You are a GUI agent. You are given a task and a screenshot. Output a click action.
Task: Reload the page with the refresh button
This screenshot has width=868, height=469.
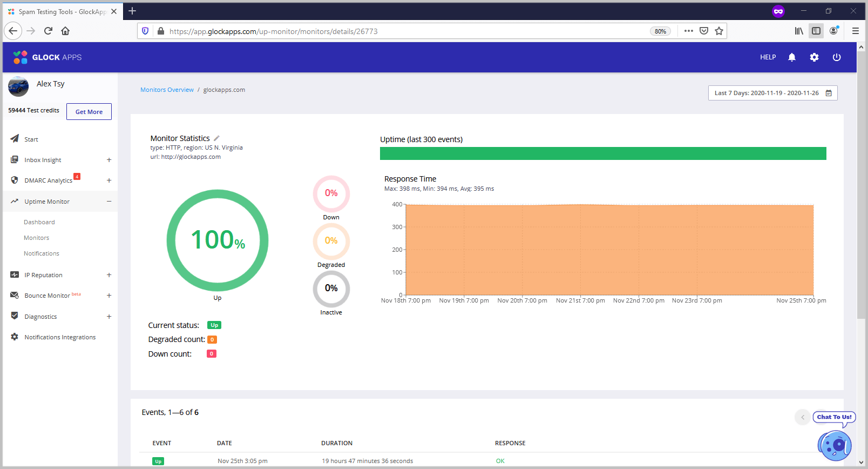(48, 31)
